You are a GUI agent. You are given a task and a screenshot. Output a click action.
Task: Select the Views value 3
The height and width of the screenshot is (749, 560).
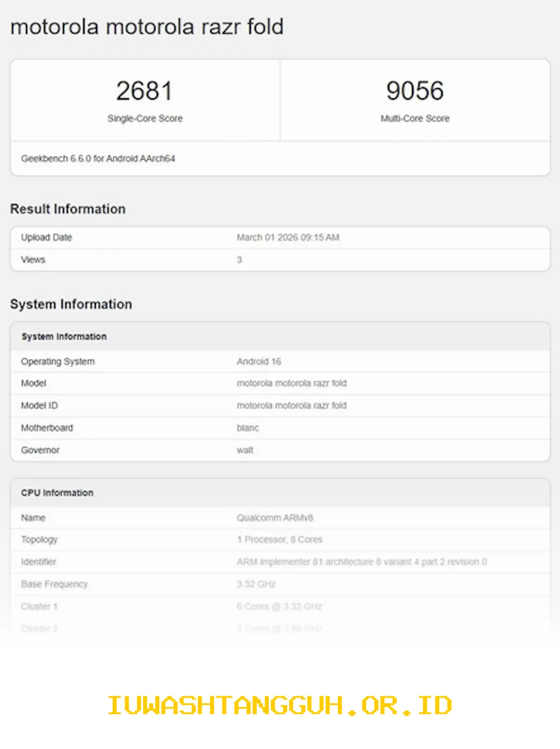pyautogui.click(x=239, y=260)
